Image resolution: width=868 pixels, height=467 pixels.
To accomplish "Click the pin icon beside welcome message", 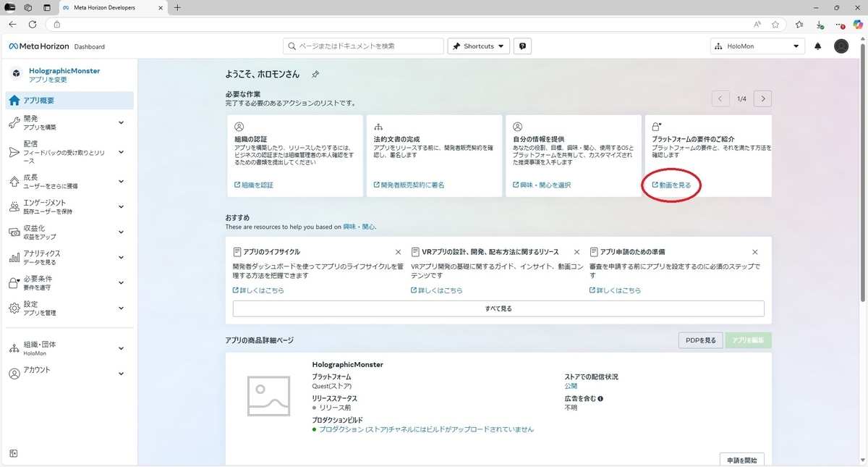I will (x=315, y=75).
